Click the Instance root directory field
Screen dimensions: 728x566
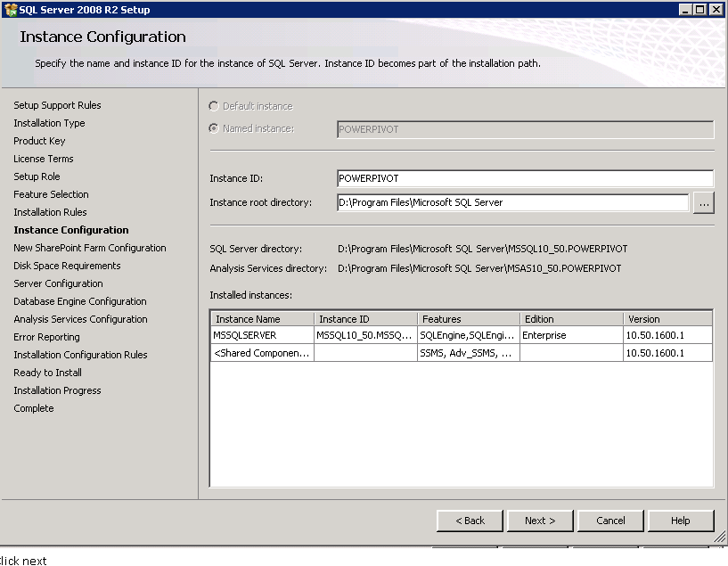pyautogui.click(x=513, y=202)
